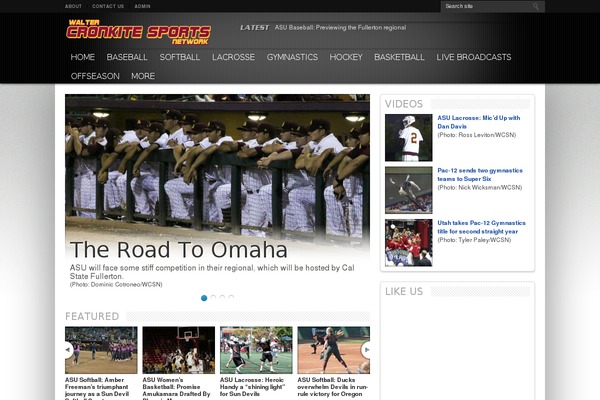Open latest story ASU Baseball Fullerton regional

coord(340,28)
